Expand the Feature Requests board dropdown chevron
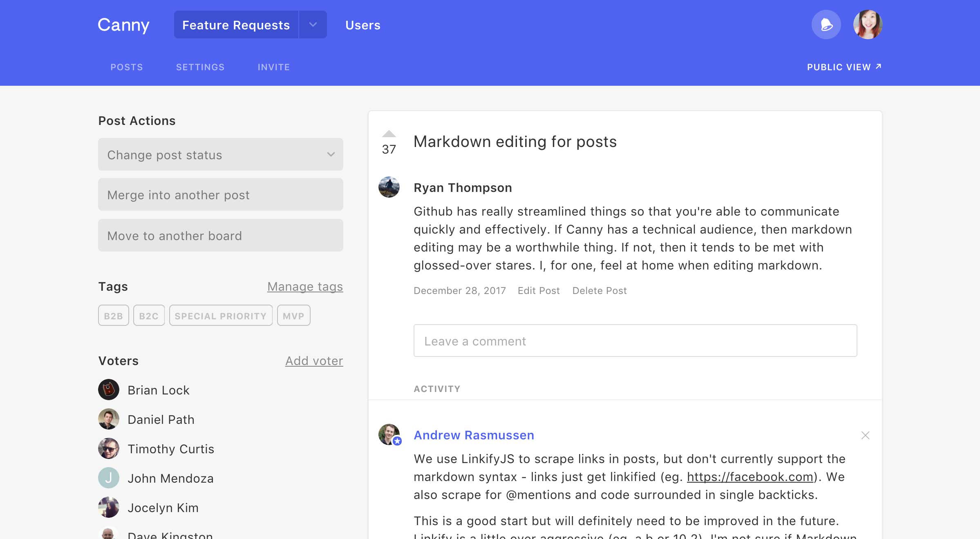The image size is (980, 539). coord(313,25)
